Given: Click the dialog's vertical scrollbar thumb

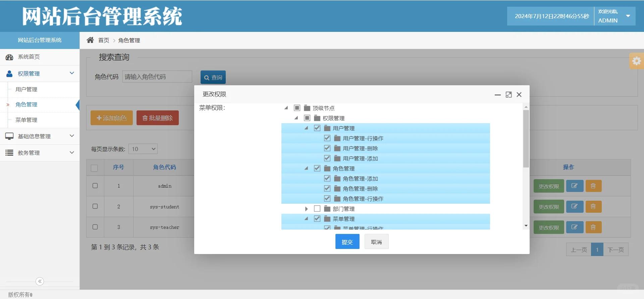Looking at the screenshot, I should (526, 139).
